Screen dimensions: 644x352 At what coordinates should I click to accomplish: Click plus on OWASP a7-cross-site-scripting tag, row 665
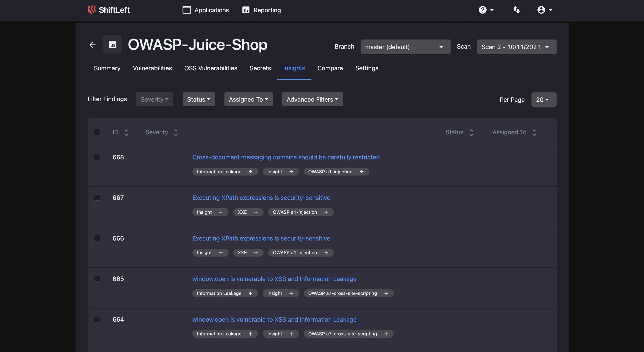coord(386,293)
